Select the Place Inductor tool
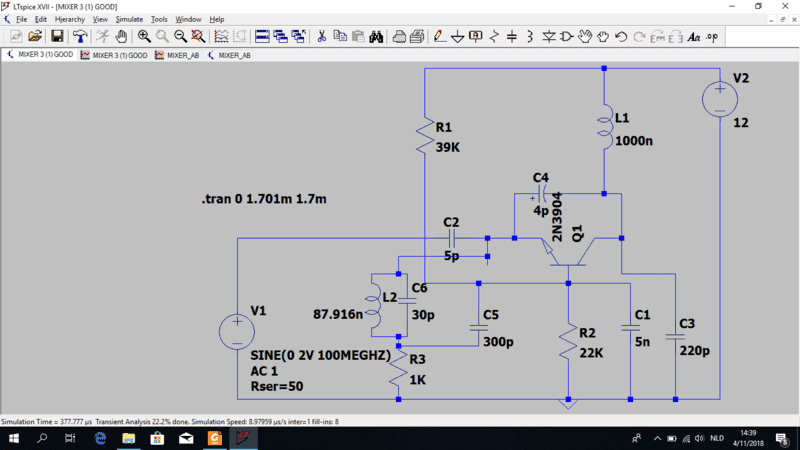This screenshot has height=450, width=800. point(530,36)
